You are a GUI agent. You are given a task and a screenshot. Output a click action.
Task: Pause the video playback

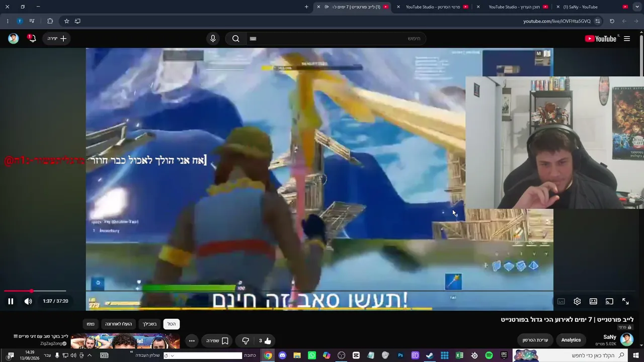11,301
